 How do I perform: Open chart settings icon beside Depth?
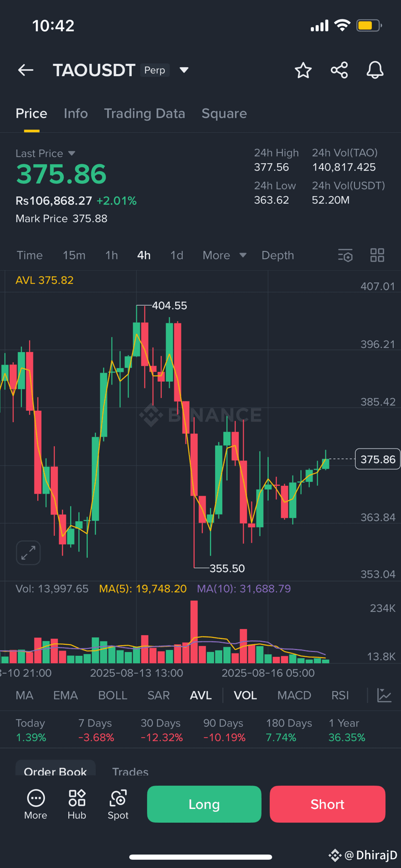[345, 255]
